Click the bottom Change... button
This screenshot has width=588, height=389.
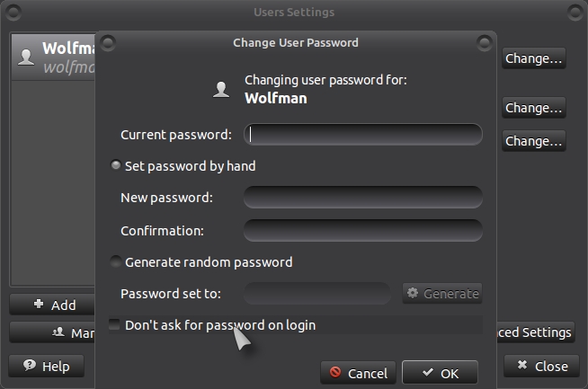(533, 141)
